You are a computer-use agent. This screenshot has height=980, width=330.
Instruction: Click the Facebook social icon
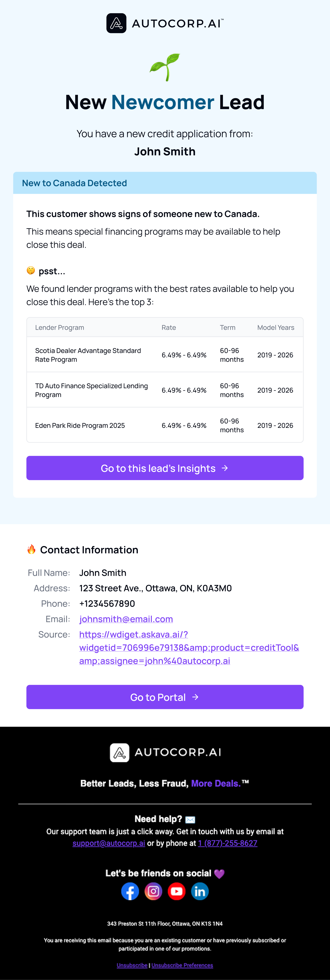pyautogui.click(x=130, y=891)
